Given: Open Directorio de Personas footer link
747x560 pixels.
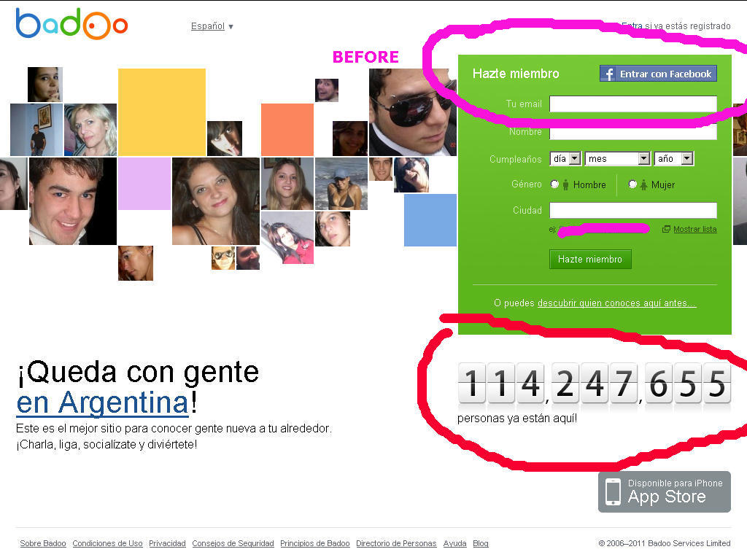Looking at the screenshot, I should (x=396, y=543).
